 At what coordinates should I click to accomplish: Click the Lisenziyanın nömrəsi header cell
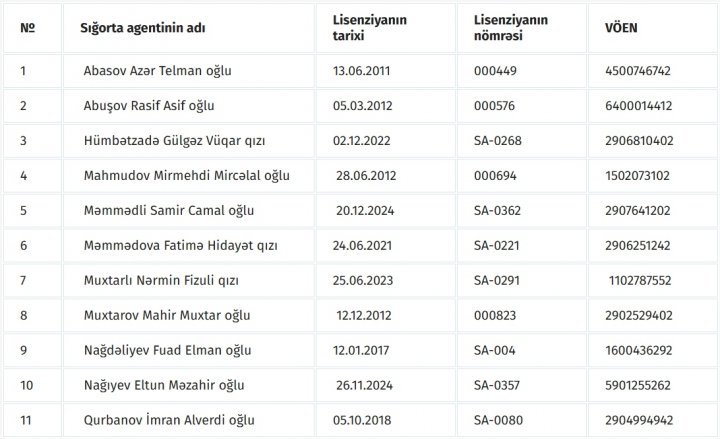511,28
